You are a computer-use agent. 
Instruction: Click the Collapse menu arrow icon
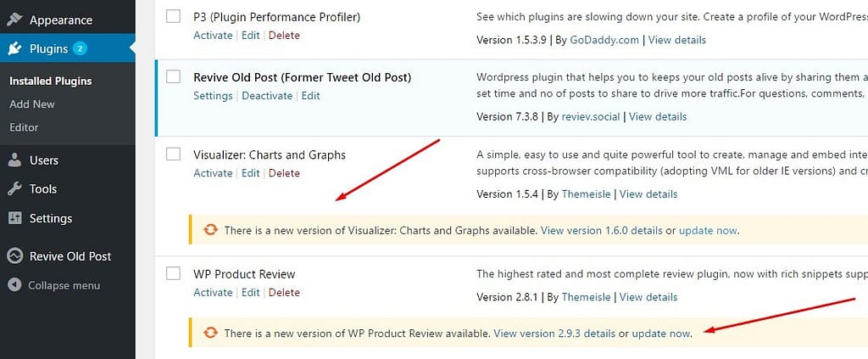14,285
